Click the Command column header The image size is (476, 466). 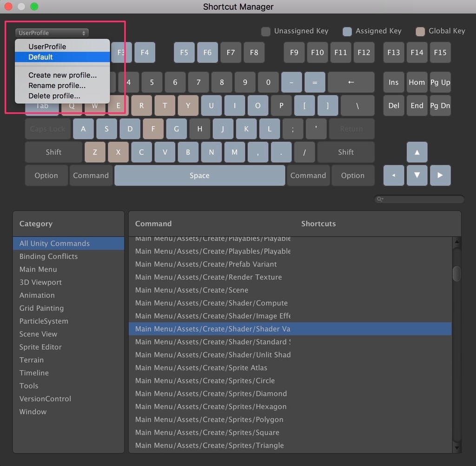point(153,224)
